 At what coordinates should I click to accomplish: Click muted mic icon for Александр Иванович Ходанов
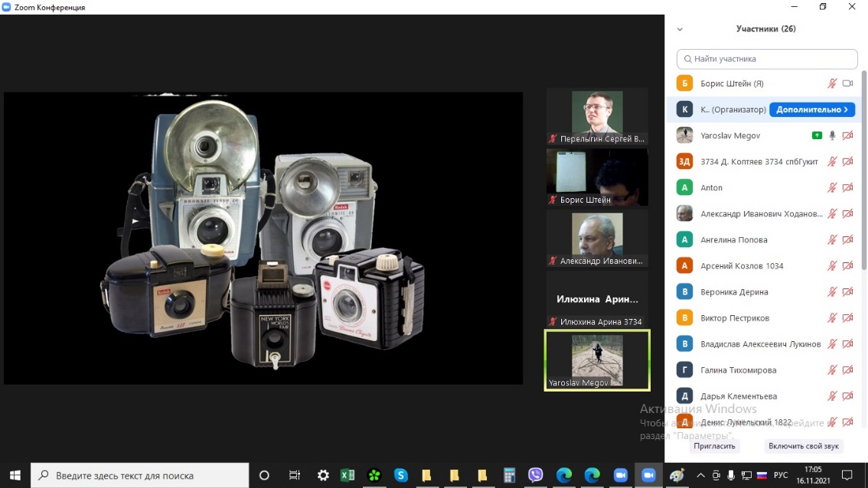coord(832,213)
